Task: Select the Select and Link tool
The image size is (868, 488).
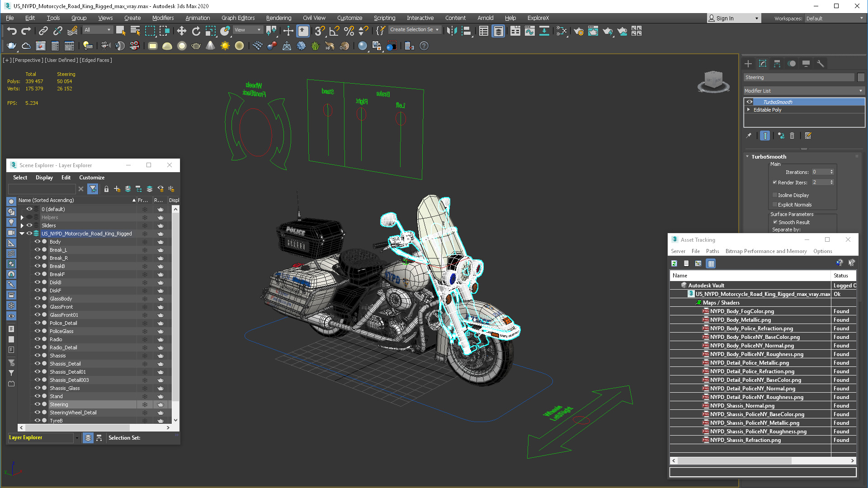Action: [x=43, y=31]
